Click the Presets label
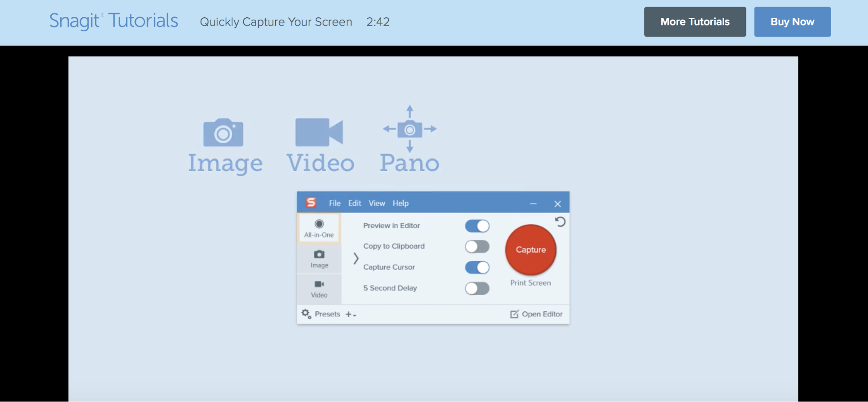868x402 pixels. [x=327, y=314]
